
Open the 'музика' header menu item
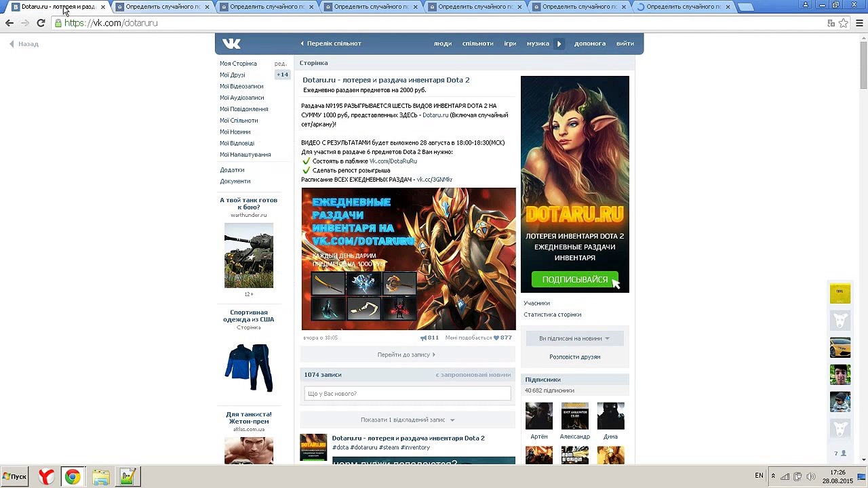538,43
